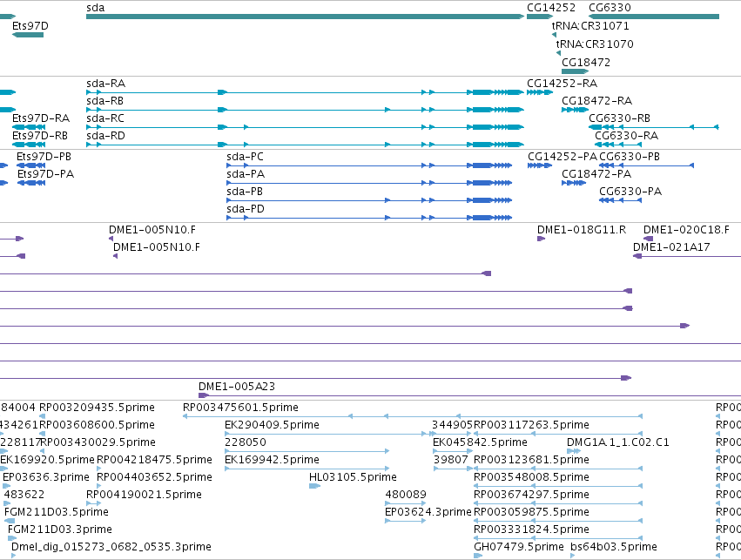Select CG6330-PB protein label
The height and width of the screenshot is (560, 741).
tap(630, 157)
